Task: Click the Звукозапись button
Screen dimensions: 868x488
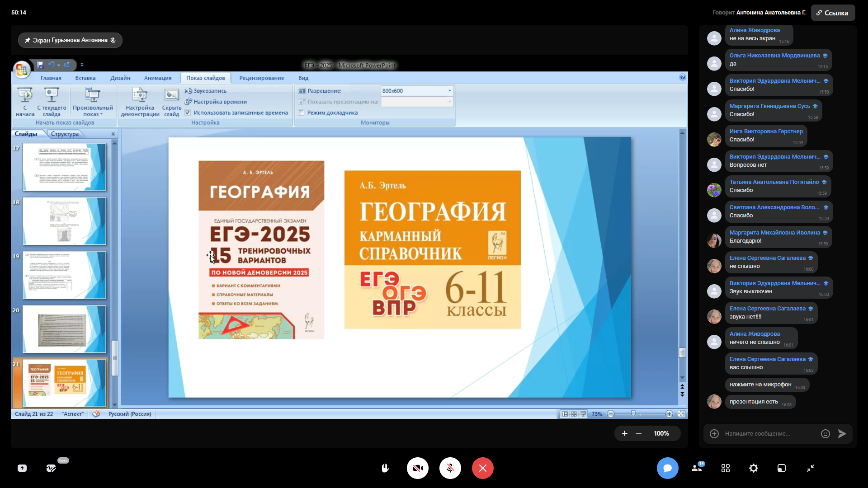Action: tap(206, 91)
